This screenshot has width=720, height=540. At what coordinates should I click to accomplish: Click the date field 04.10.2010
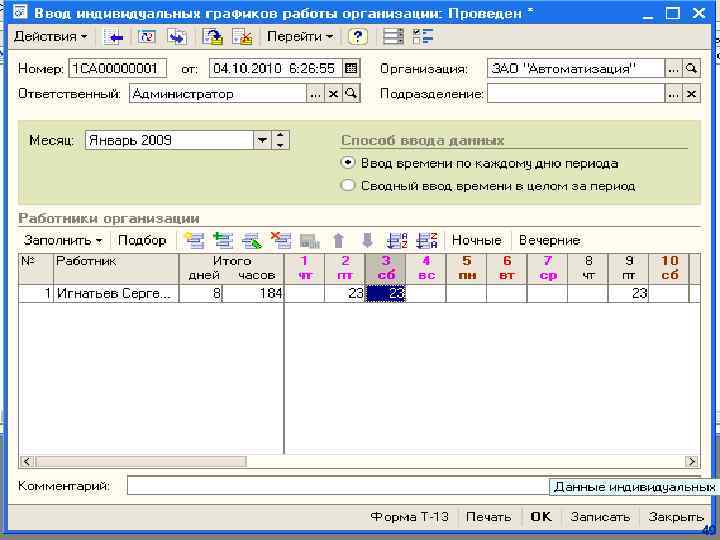tap(275, 68)
